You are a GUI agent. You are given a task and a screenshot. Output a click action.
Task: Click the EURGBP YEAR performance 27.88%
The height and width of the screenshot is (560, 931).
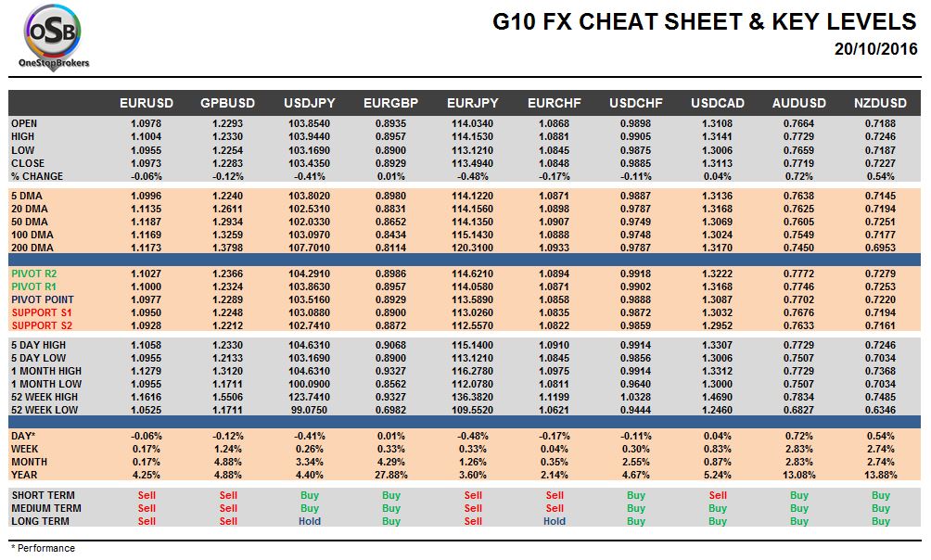click(x=391, y=475)
